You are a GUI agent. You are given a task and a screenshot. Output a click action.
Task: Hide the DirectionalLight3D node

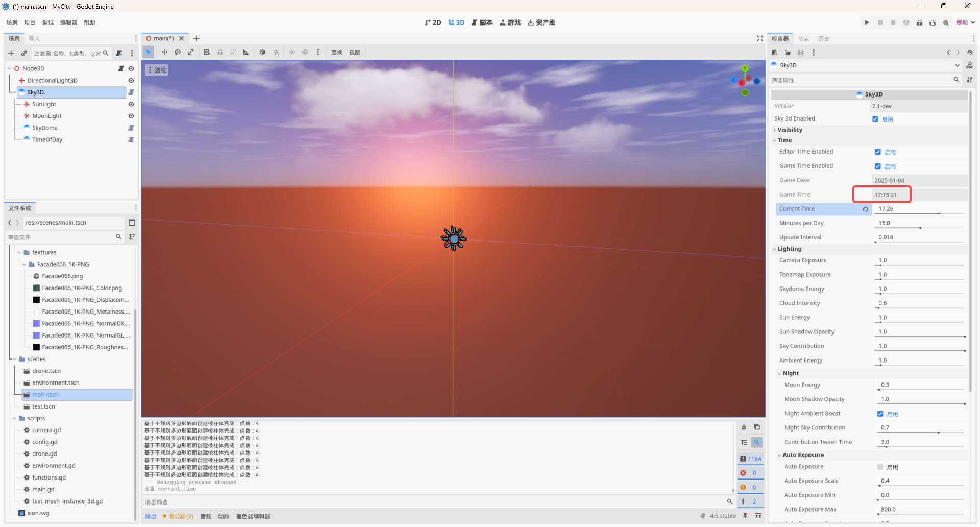(131, 81)
